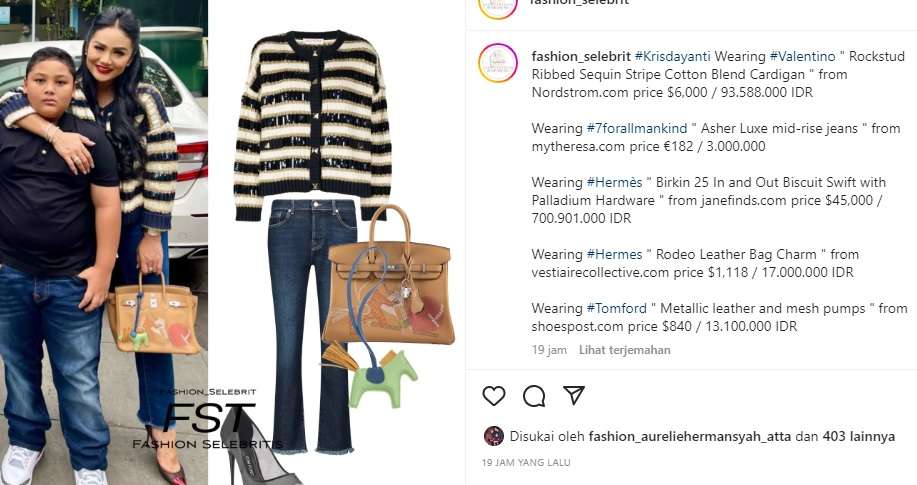
Task: Click the striped cardigan product image
Action: click(x=312, y=125)
